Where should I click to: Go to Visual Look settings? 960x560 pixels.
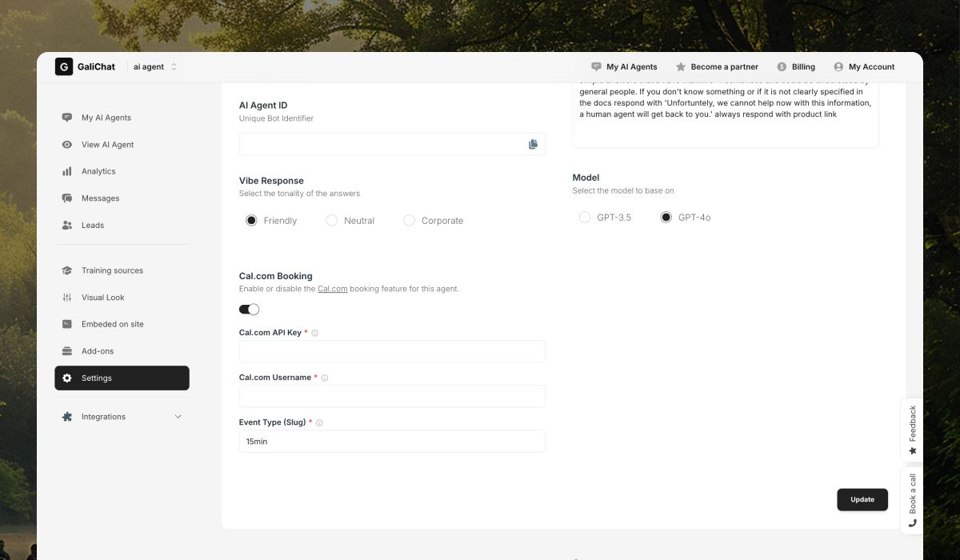[x=102, y=298]
